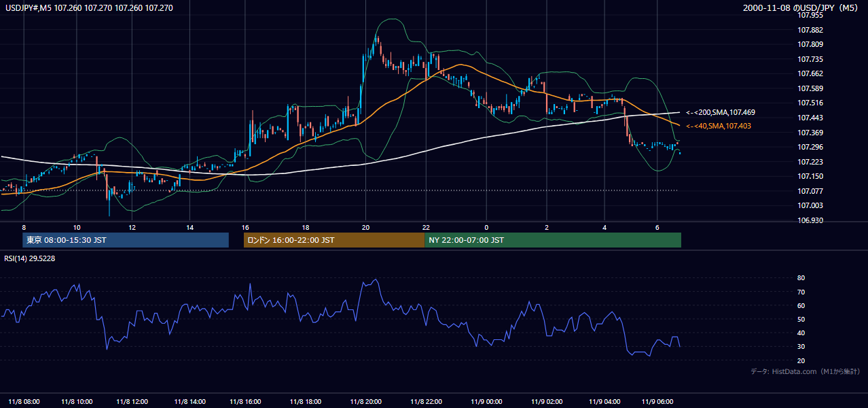Select the 東京 08:00-15:30 JST session bar
The image size is (868, 408).
(x=126, y=240)
